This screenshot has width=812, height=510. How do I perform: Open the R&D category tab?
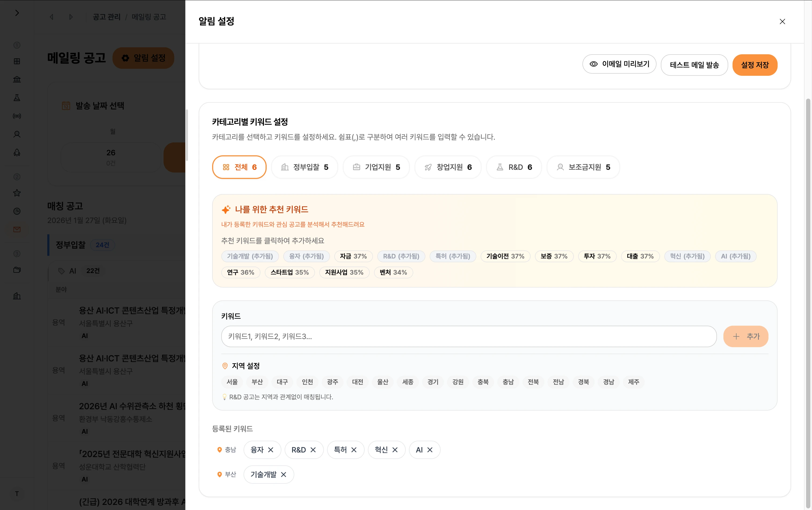(514, 167)
